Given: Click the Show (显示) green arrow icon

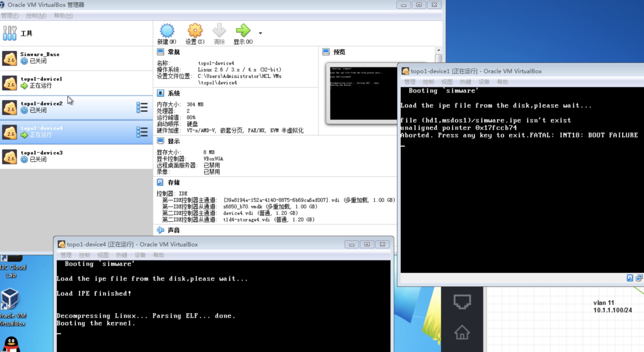Looking at the screenshot, I should (243, 31).
